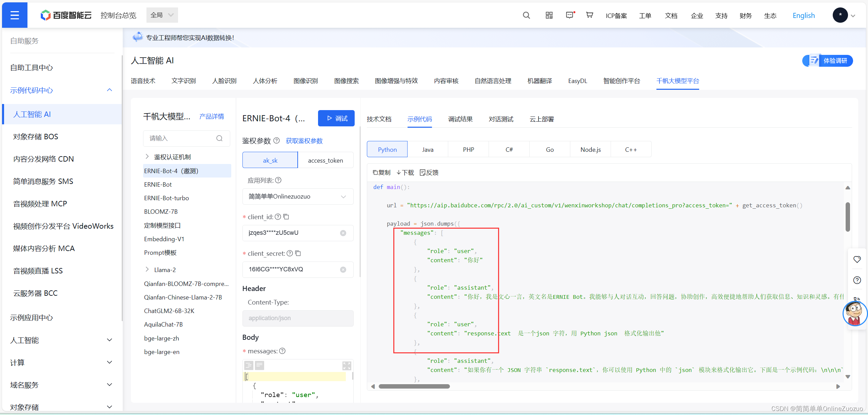Click the format JSON icon in messages editor
Screen dimensions: 868x415
click(x=249, y=365)
